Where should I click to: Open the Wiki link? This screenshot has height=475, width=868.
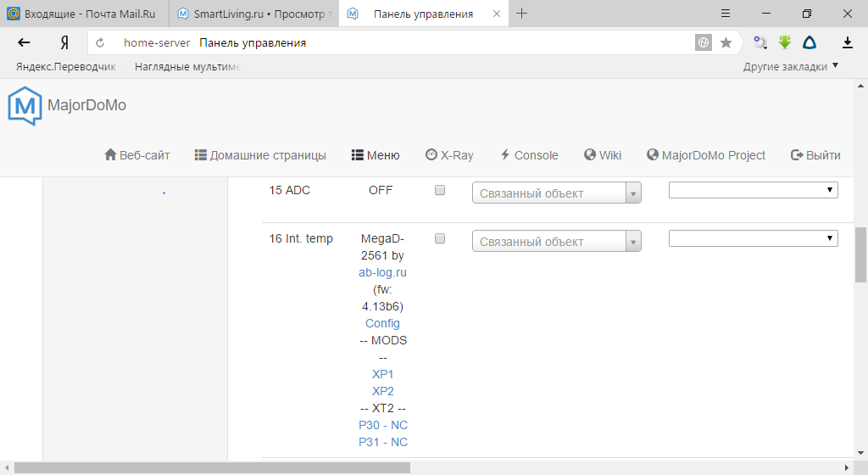pos(603,155)
